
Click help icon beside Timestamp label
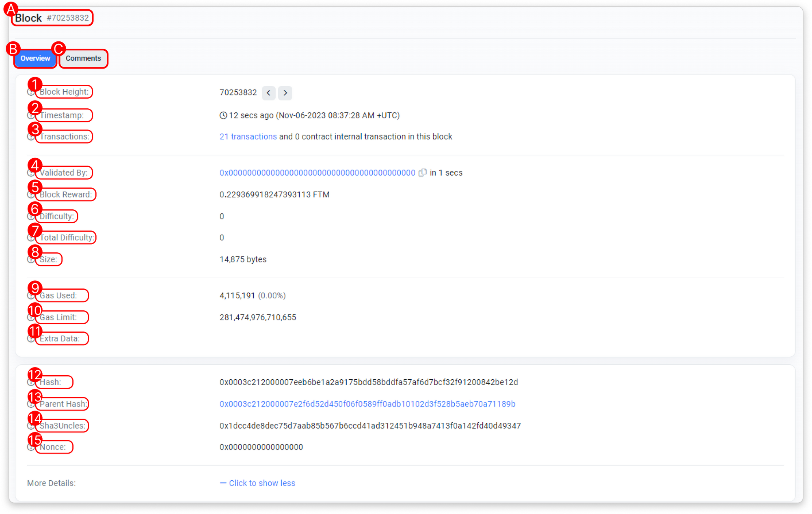(x=30, y=116)
